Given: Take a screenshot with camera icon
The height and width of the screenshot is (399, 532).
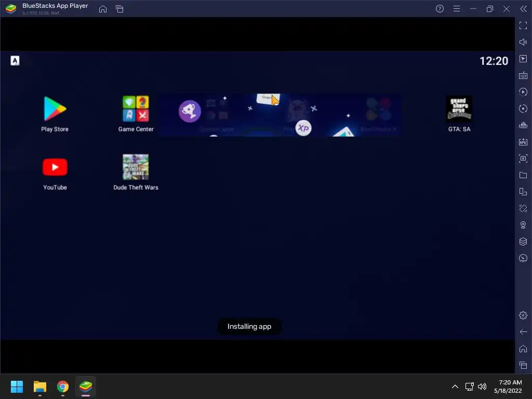Looking at the screenshot, I should point(523,158).
